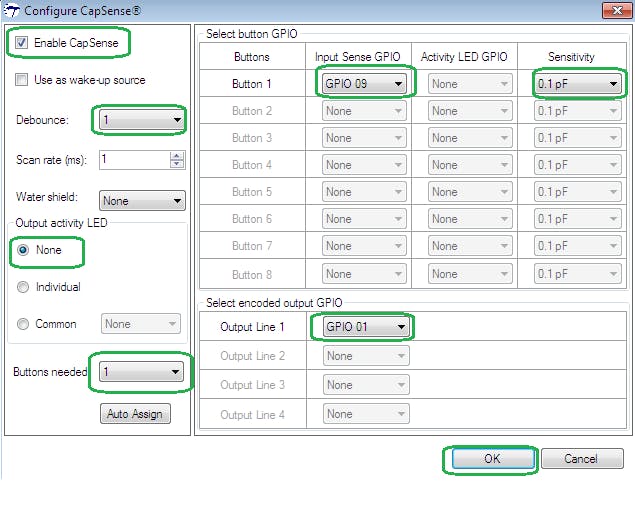
Task: Open Button 7 Input Sense GPIO dropdown
Action: [364, 246]
